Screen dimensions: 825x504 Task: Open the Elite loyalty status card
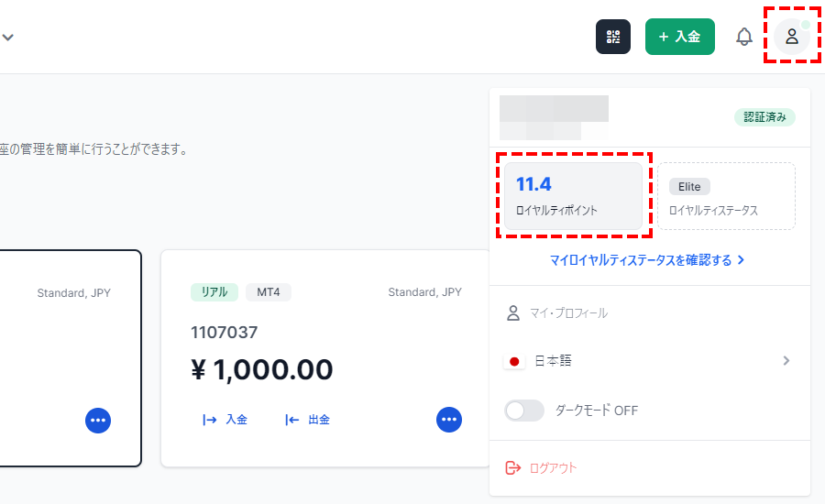click(x=726, y=196)
